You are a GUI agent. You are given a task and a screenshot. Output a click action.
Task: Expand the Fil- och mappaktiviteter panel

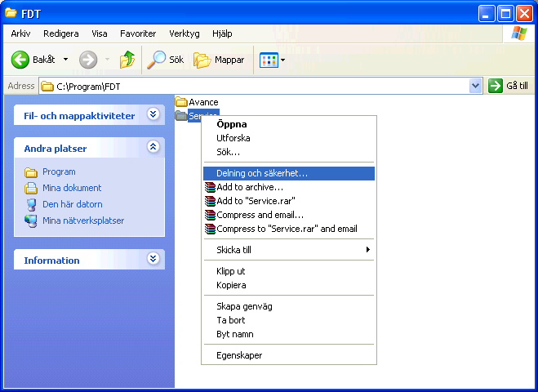pyautogui.click(x=153, y=115)
